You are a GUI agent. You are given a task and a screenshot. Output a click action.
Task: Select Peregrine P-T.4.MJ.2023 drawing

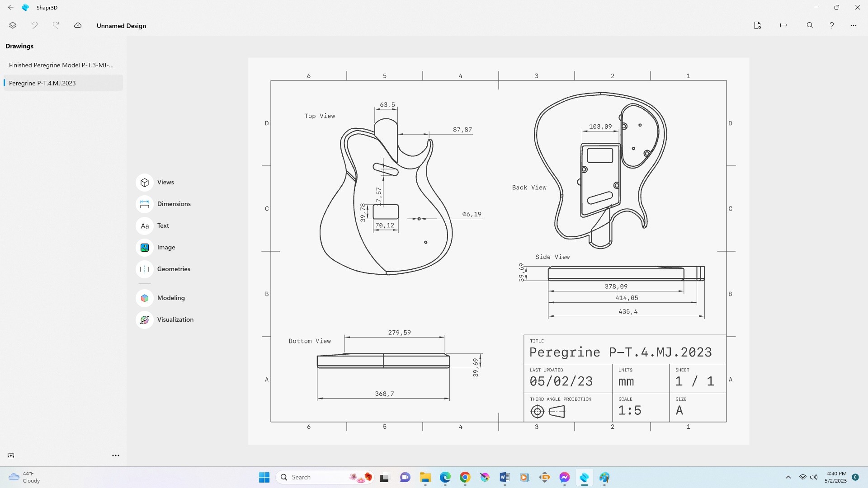63,83
